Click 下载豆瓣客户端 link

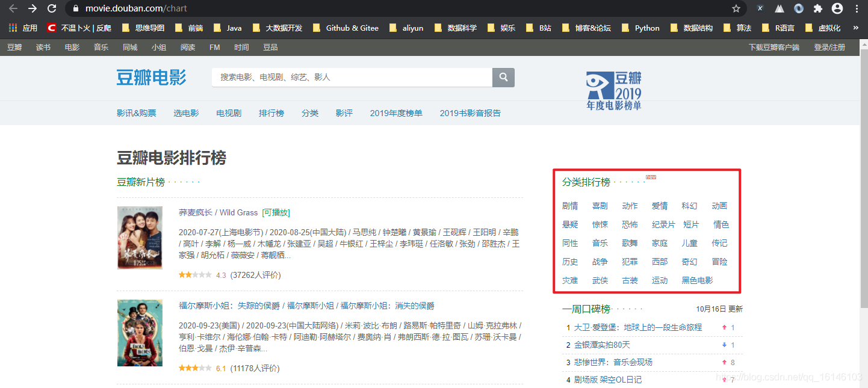pos(774,47)
